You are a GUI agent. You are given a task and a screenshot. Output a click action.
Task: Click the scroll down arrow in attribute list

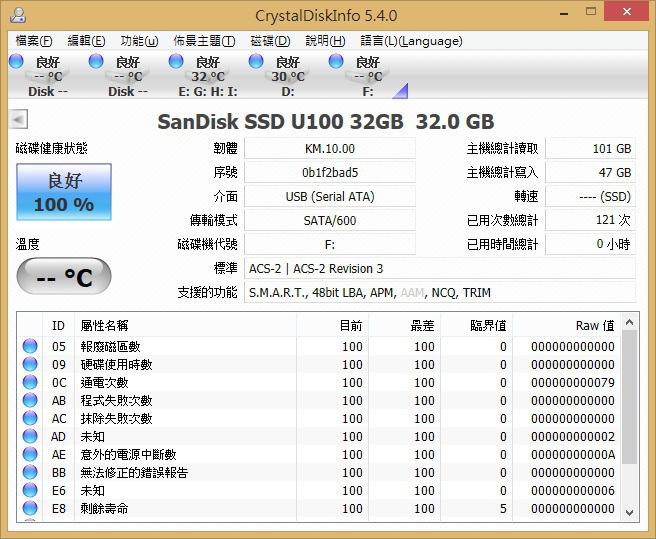pyautogui.click(x=629, y=512)
